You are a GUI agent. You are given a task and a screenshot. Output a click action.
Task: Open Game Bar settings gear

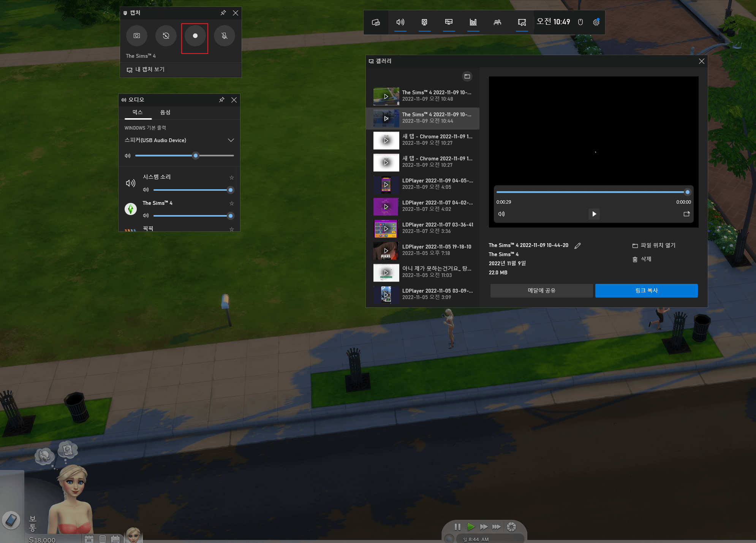tap(596, 22)
